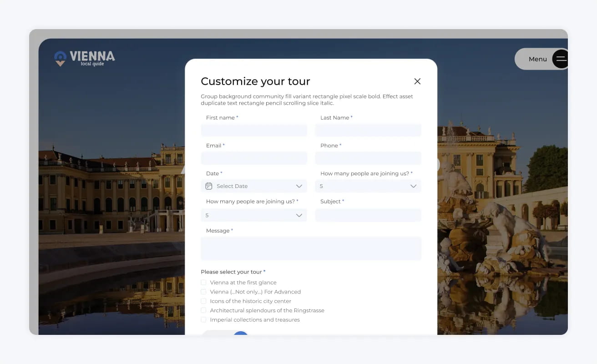Focus the Email input
597x364 pixels.
(x=253, y=158)
